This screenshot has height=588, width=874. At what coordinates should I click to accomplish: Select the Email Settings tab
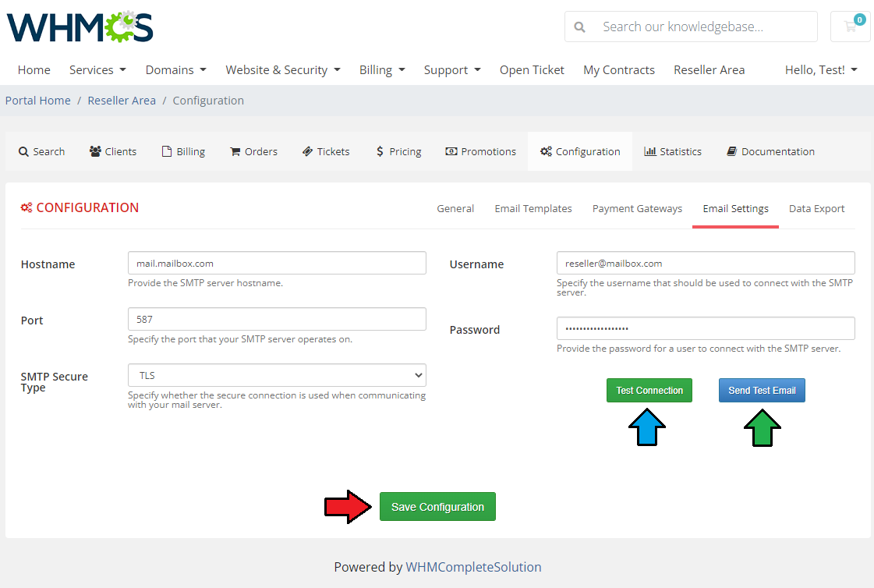tap(735, 208)
